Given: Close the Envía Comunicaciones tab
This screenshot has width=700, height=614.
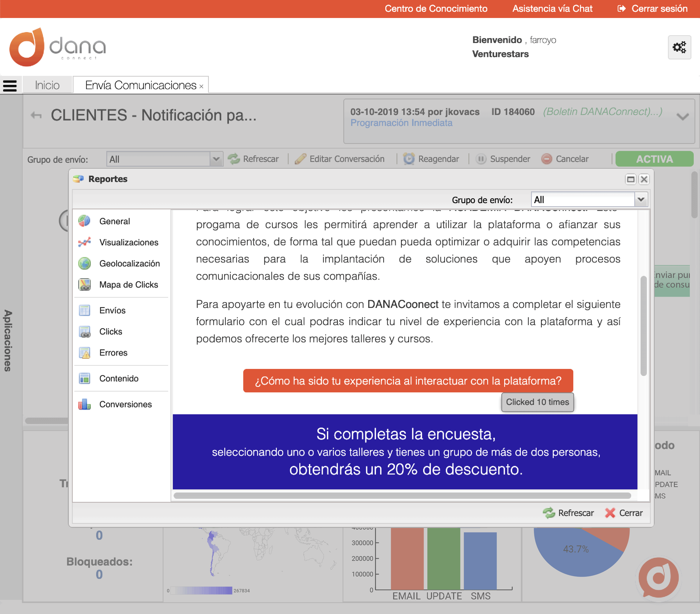Looking at the screenshot, I should (x=201, y=87).
